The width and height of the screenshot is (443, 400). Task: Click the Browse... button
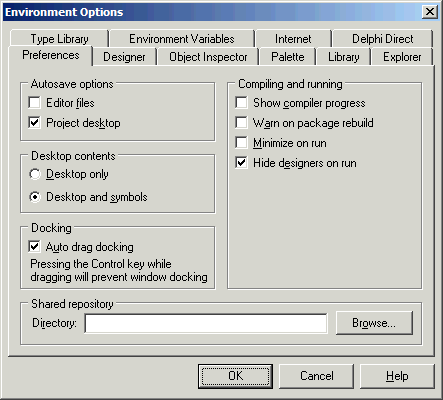coord(374,323)
